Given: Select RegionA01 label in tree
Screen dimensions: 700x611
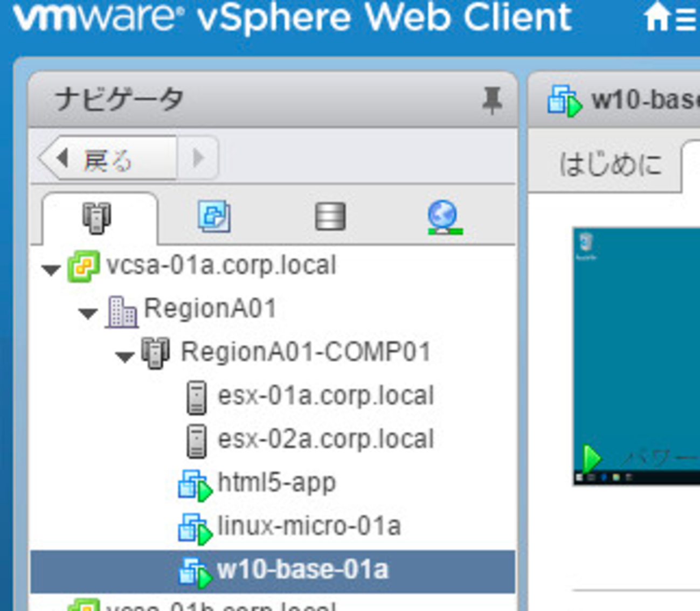Looking at the screenshot, I should point(210,309).
